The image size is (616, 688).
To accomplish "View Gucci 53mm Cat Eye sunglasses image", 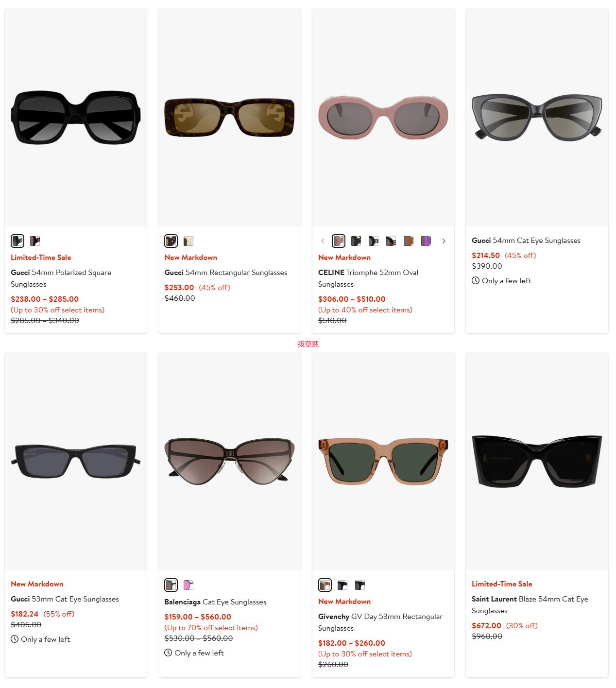I will click(76, 461).
